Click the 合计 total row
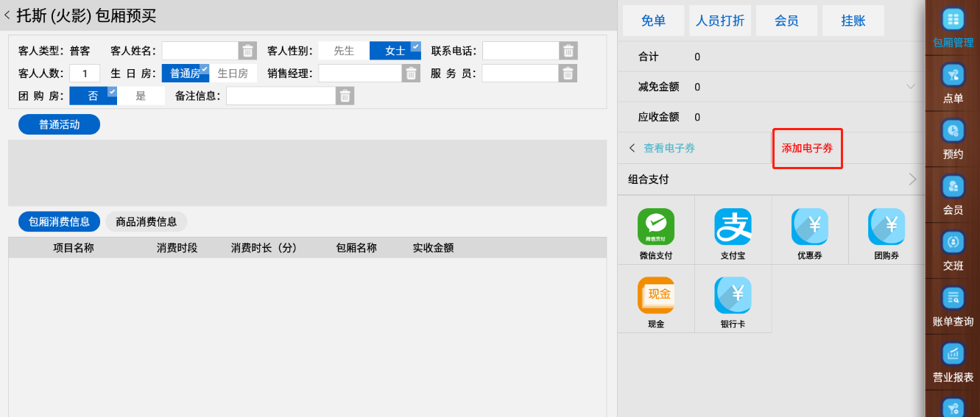The width and height of the screenshot is (980, 417). [771, 57]
